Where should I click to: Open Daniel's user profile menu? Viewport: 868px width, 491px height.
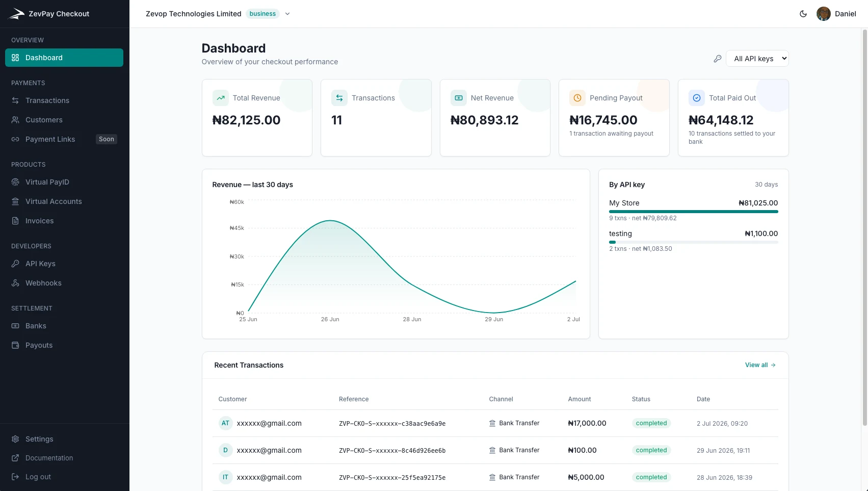pos(836,14)
